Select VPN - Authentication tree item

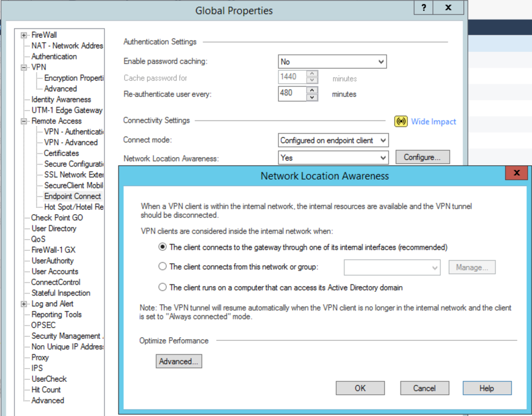tap(73, 132)
